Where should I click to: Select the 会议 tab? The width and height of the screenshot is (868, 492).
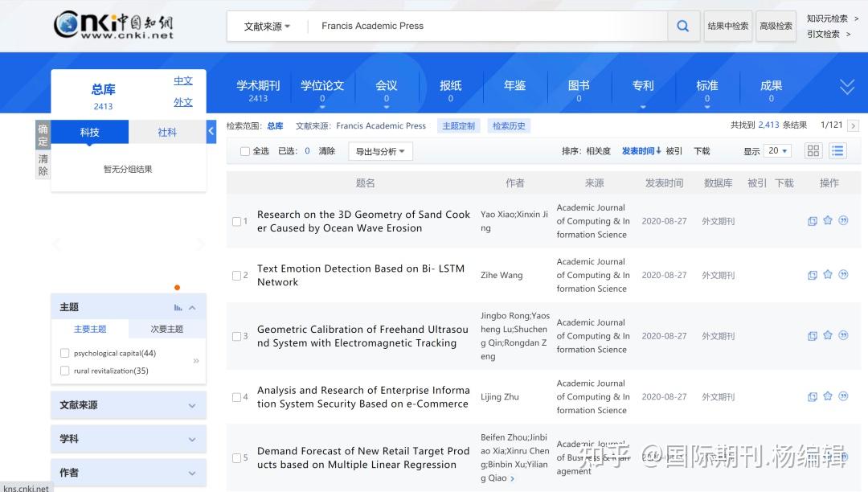387,91
